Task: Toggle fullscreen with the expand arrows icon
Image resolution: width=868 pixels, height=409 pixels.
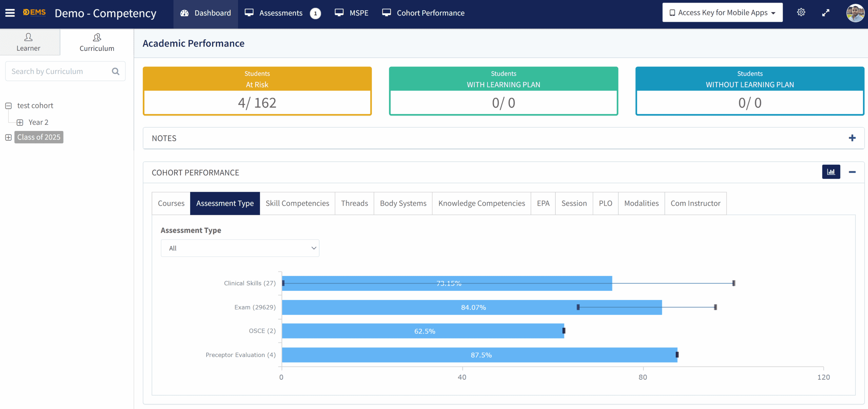Action: [826, 13]
